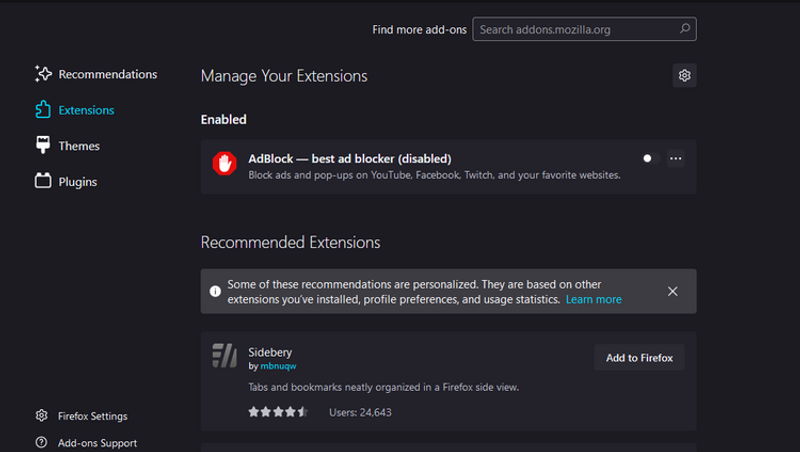Open Firefox Settings from sidebar
The width and height of the screenshot is (800, 452).
pyautogui.click(x=92, y=416)
